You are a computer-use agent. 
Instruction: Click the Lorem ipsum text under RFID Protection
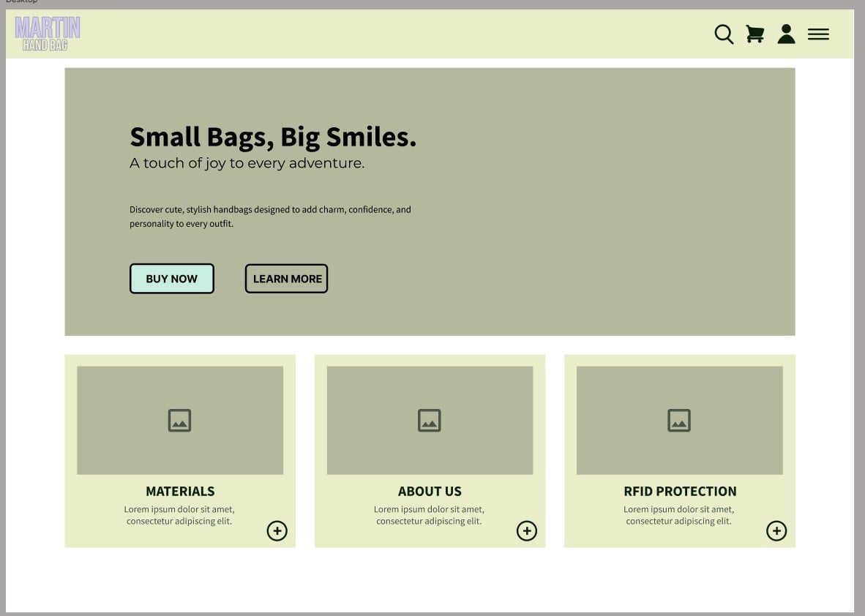tap(679, 515)
